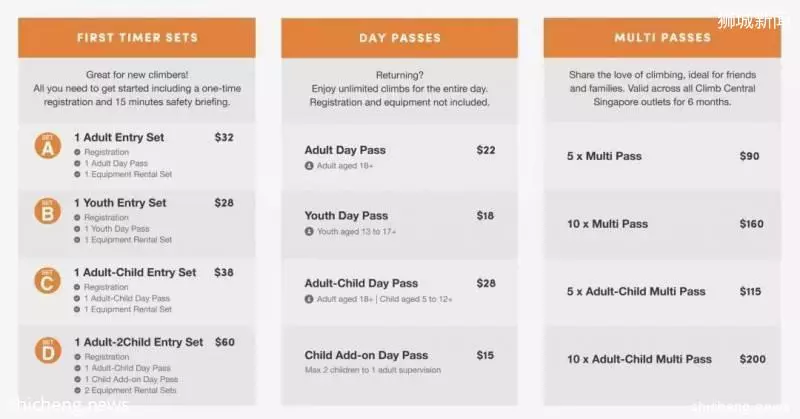This screenshot has height=419, width=800.
Task: Open the Day Passes header
Action: tap(399, 38)
